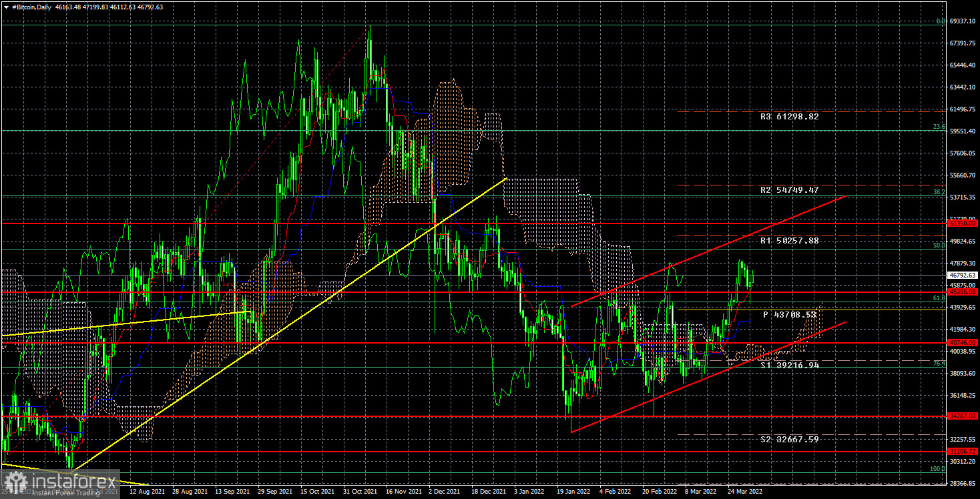The width and height of the screenshot is (980, 499).
Task: Click the 65446.40 price axis value
Action: (x=963, y=65)
